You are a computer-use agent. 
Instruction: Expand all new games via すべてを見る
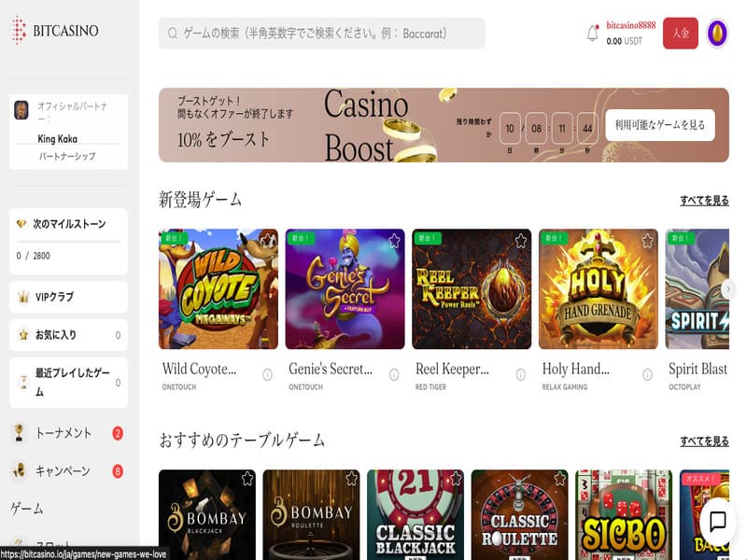[704, 201]
